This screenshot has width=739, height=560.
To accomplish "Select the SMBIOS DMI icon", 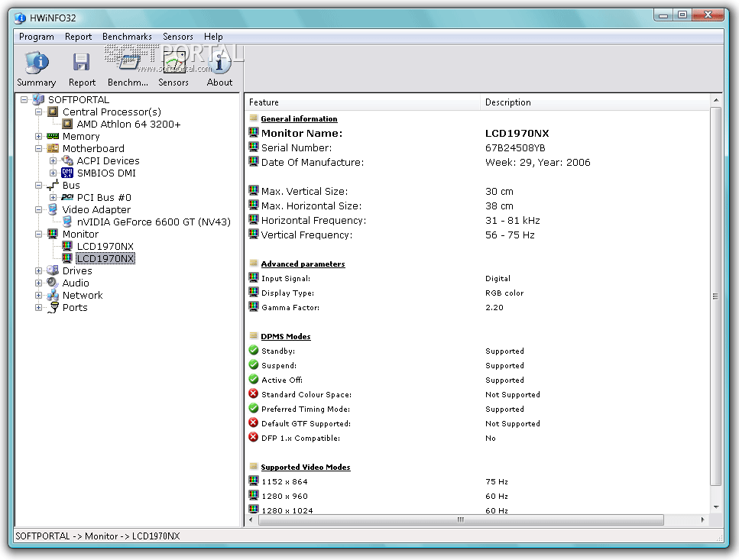I will (67, 173).
